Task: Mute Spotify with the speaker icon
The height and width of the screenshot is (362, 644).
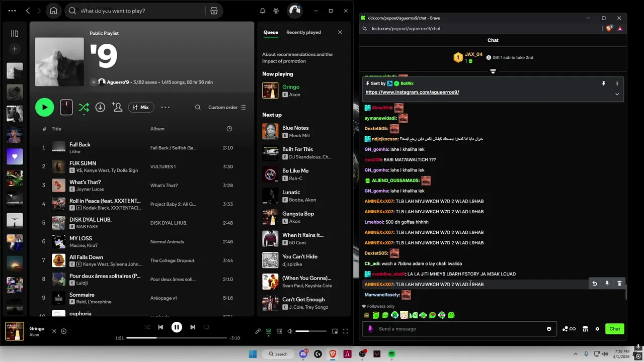Action: pyautogui.click(x=290, y=331)
